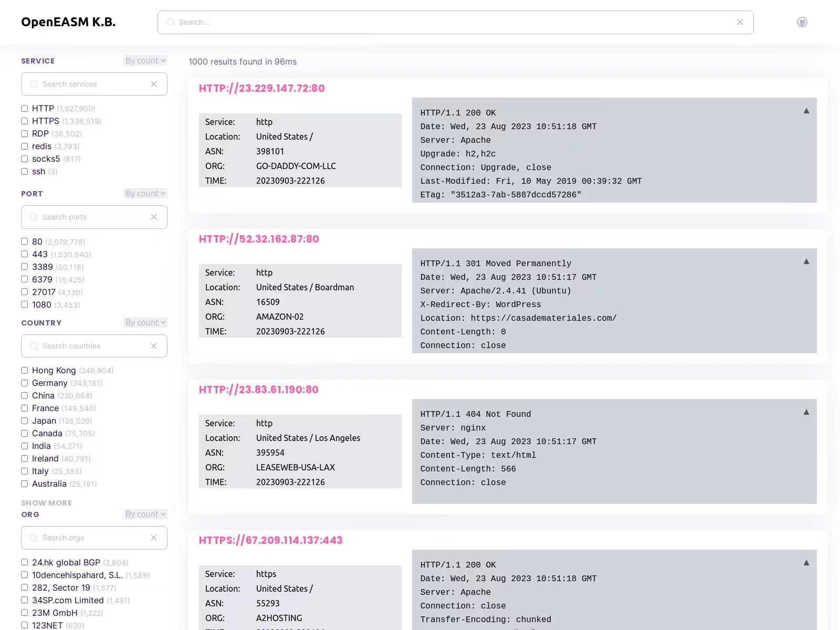Collapse the response panel for 23.229.147.72
Image resolution: width=840 pixels, height=630 pixels.
tap(806, 111)
